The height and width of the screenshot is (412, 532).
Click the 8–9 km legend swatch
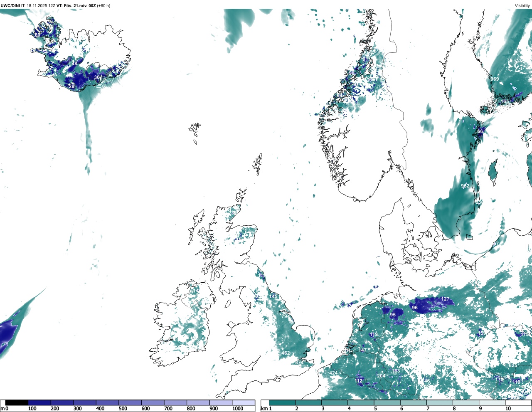pos(466,402)
